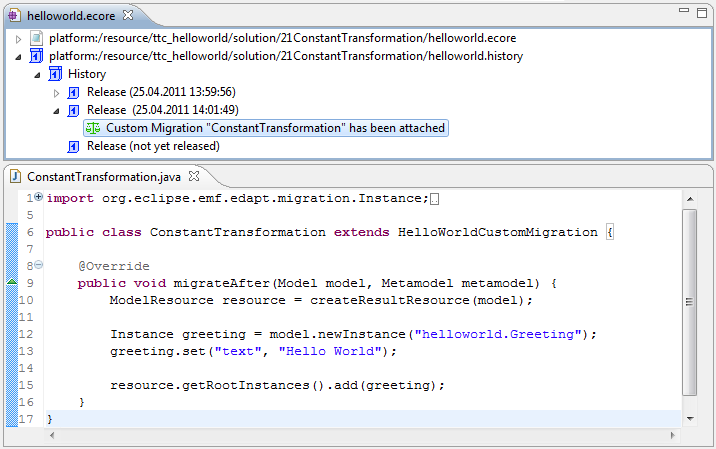The height and width of the screenshot is (449, 716).
Task: Click the code editor vertical scrollbar thumb
Action: (x=690, y=302)
